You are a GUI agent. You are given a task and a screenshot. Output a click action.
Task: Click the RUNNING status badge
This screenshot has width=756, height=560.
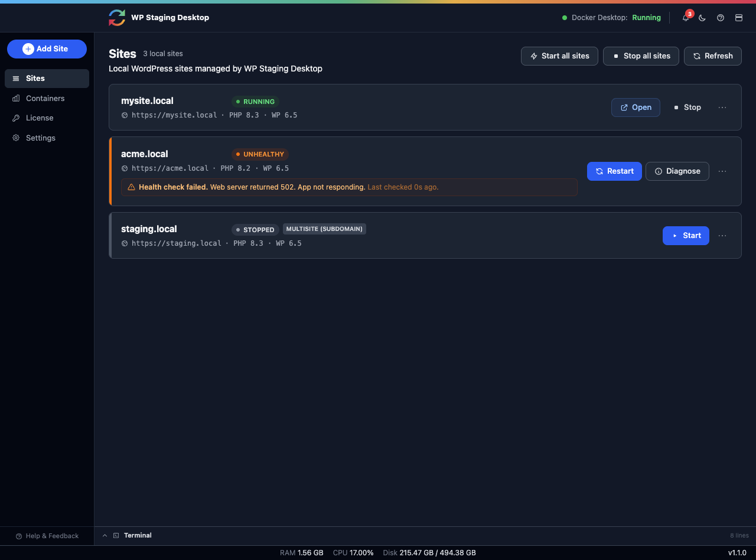coord(255,102)
